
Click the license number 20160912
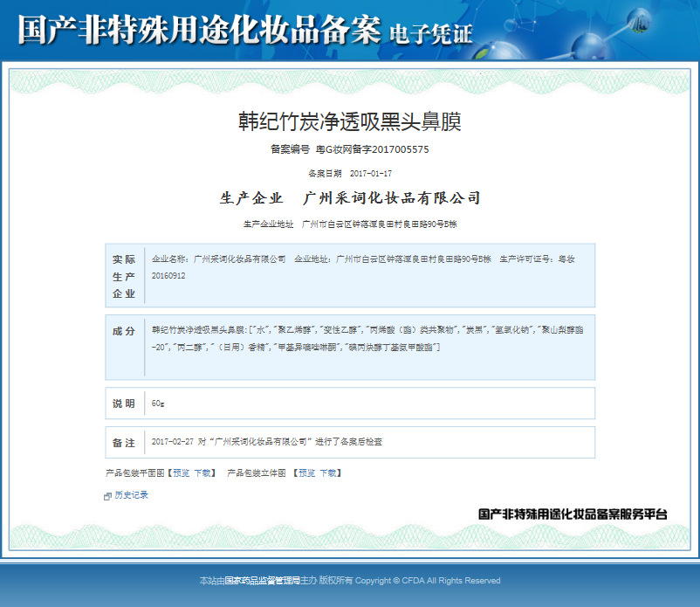point(168,276)
